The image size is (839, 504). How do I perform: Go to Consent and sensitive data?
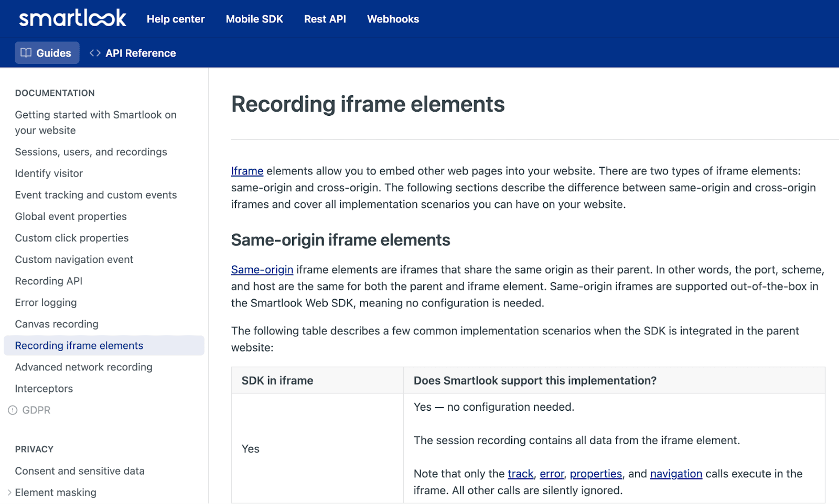(x=80, y=471)
